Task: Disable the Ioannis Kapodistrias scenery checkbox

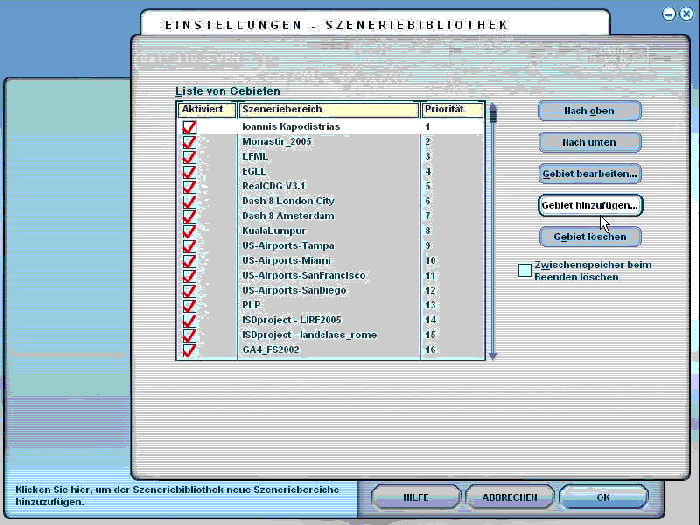Action: coord(189,127)
